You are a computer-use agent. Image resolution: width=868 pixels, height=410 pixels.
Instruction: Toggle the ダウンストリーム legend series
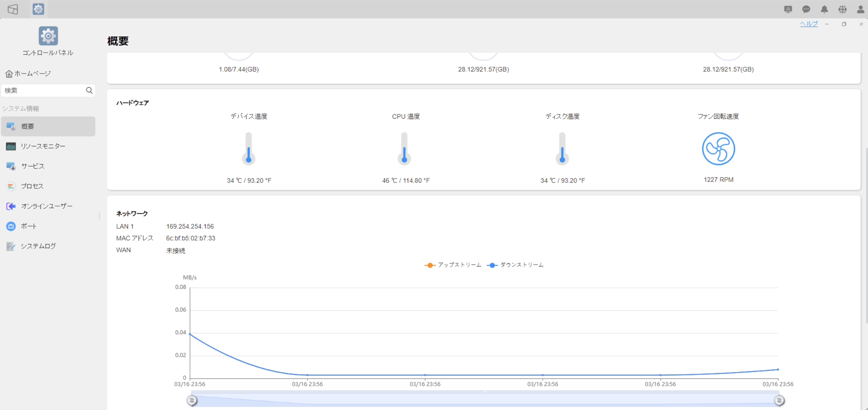515,265
